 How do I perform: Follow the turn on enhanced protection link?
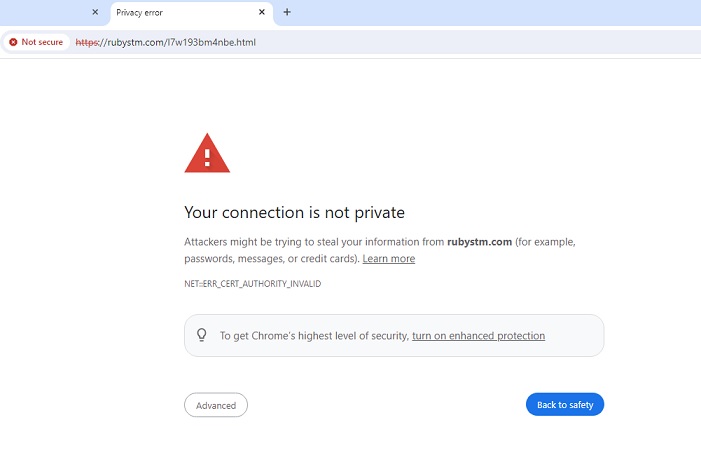tap(478, 336)
